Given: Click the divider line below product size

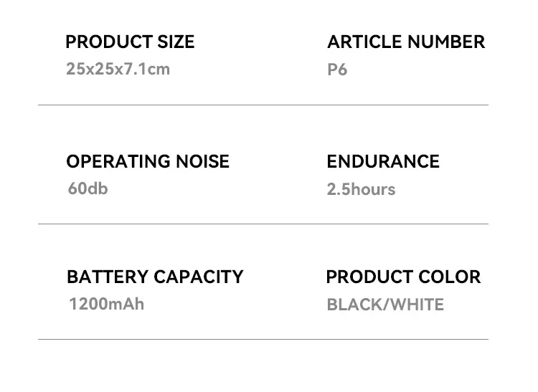Looking at the screenshot, I should tap(263, 105).
